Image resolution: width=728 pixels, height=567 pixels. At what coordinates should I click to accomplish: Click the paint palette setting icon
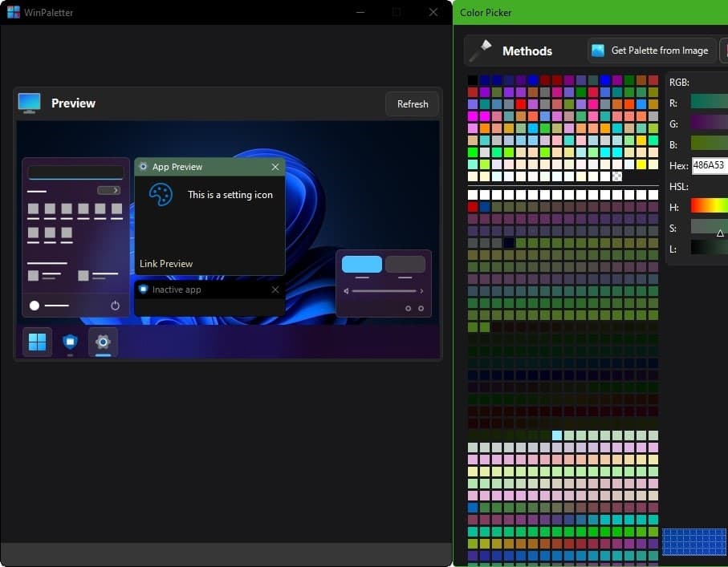161,195
